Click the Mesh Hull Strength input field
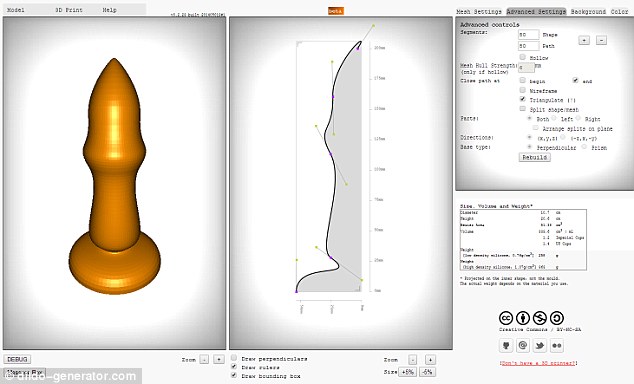The width and height of the screenshot is (634, 384). pyautogui.click(x=526, y=68)
